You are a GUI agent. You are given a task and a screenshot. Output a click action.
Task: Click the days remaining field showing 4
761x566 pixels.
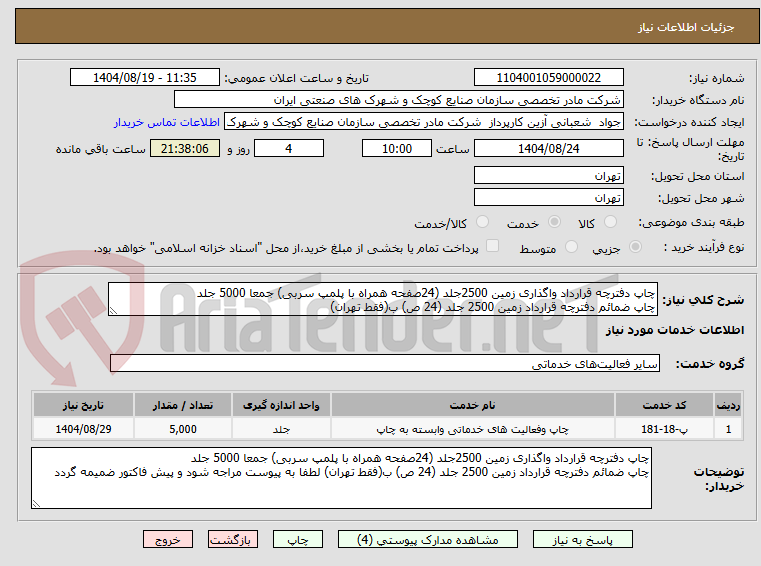(x=289, y=149)
